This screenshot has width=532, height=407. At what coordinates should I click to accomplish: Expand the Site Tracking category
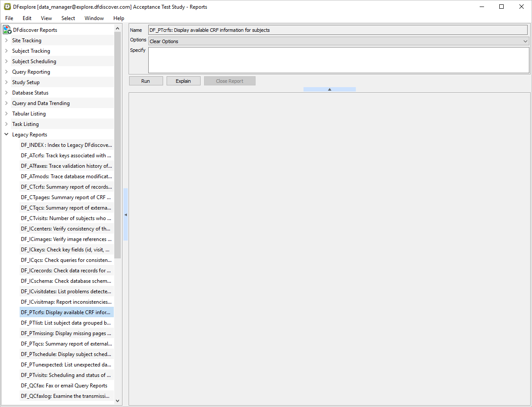pyautogui.click(x=6, y=41)
